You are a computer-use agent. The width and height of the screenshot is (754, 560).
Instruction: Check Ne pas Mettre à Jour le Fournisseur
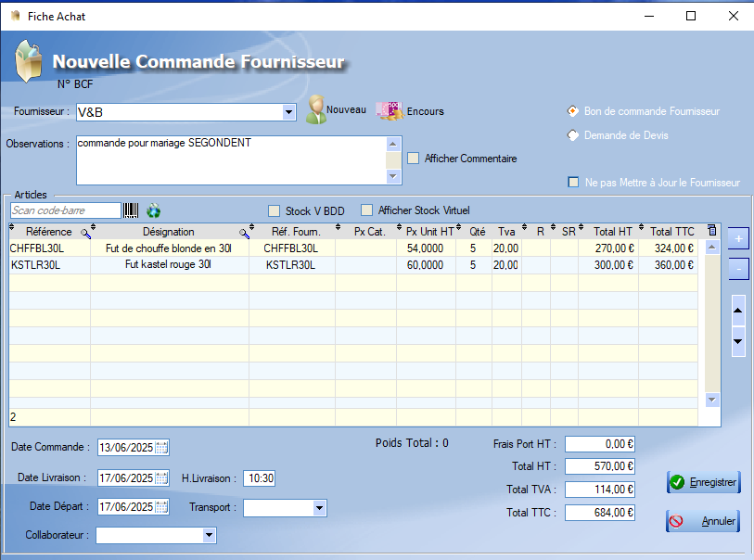point(574,183)
